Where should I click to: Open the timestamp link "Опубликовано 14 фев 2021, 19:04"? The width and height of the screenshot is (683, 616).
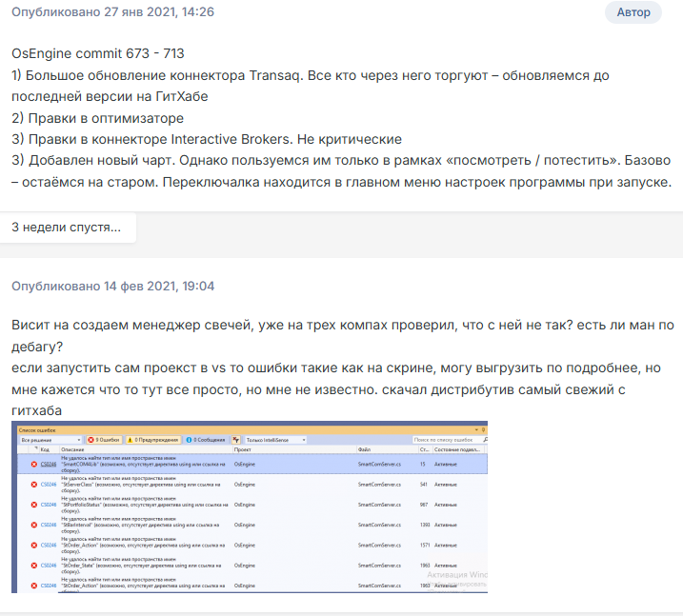coord(112,286)
